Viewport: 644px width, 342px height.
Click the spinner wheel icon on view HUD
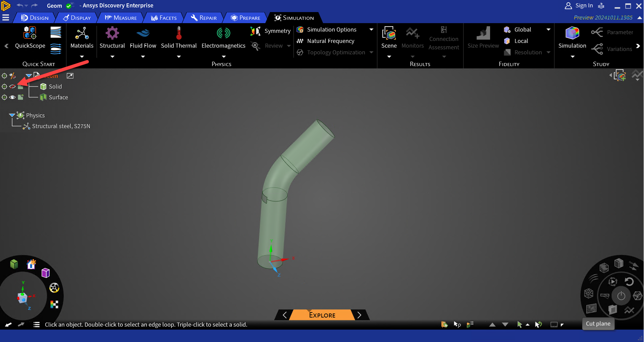pos(54,288)
